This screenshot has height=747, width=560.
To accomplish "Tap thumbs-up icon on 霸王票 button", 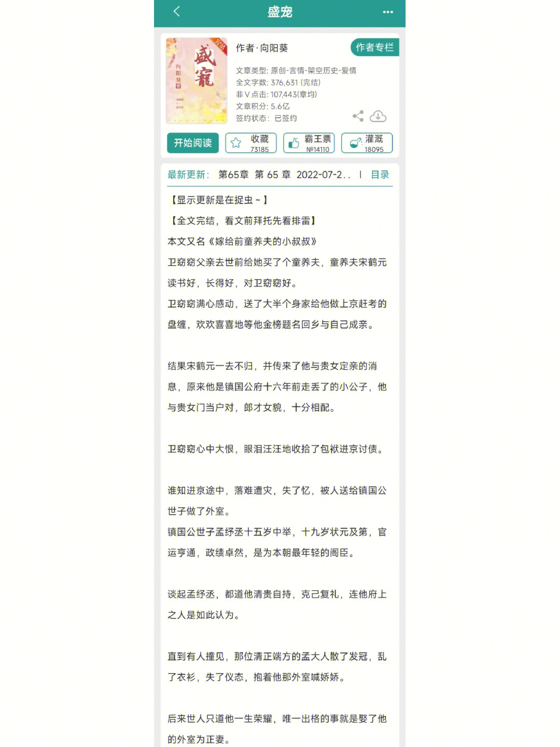I will click(x=293, y=143).
